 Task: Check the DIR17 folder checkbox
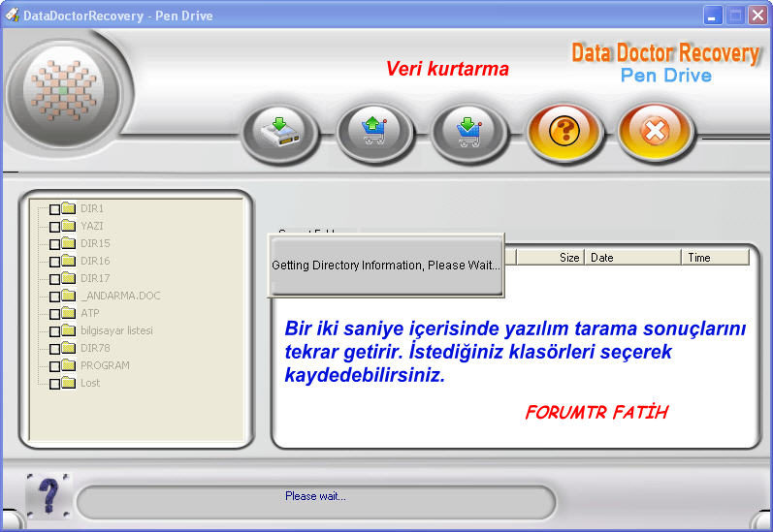coord(54,279)
